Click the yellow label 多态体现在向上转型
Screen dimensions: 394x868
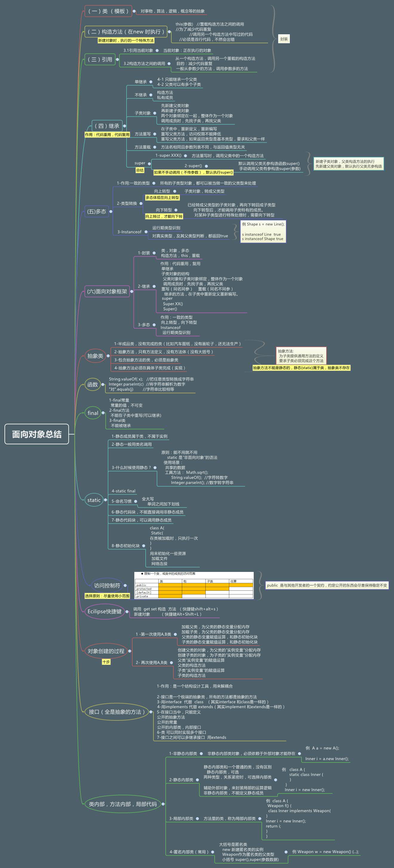pyautogui.click(x=162, y=198)
